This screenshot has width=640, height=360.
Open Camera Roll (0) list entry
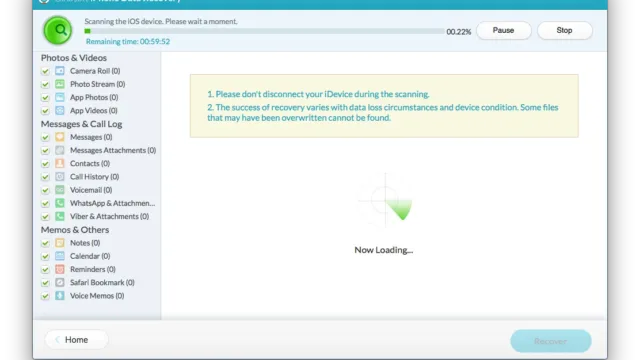(95, 71)
